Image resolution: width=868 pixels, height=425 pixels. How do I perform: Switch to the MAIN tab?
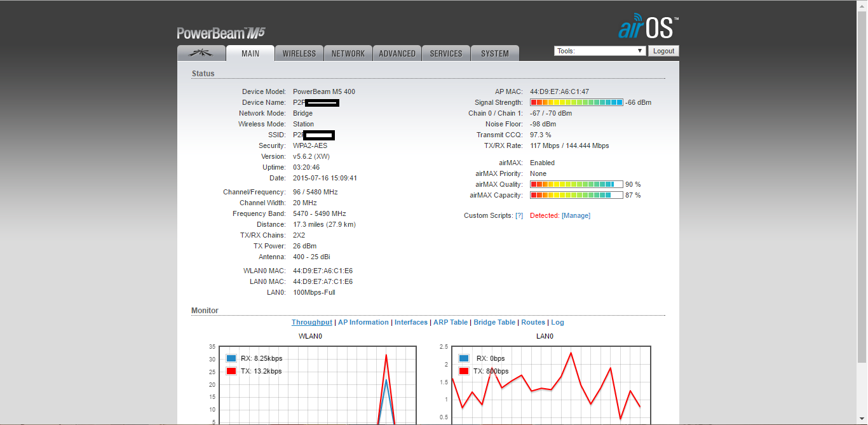[x=250, y=53]
